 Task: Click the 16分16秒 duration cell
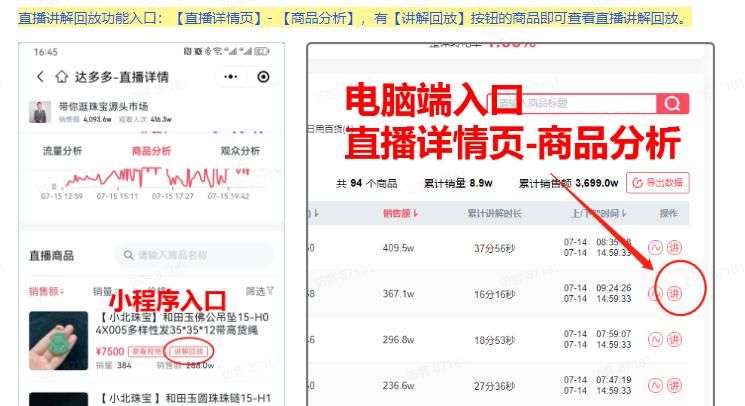494,294
